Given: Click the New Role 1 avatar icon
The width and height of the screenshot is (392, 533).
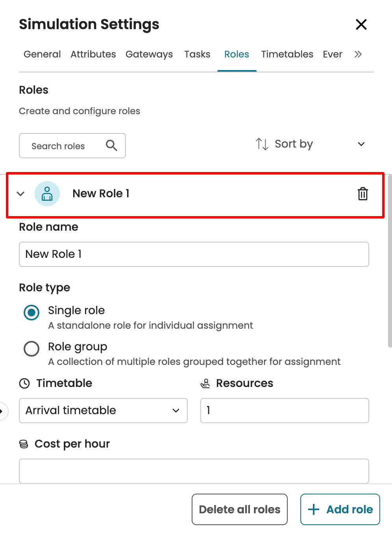Looking at the screenshot, I should point(47,194).
